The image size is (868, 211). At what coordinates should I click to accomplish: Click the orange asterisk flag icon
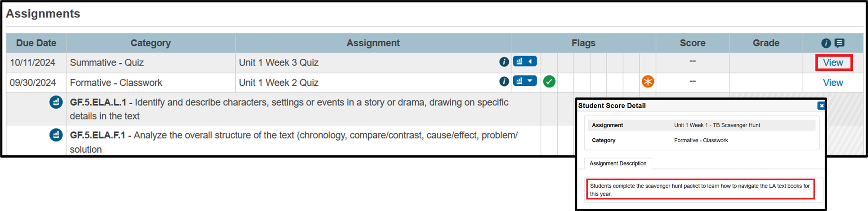pos(648,82)
